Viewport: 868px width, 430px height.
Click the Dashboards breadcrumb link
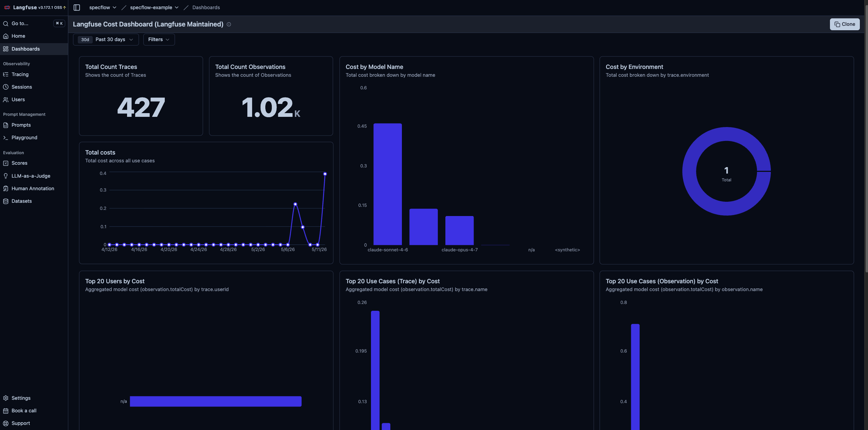[206, 7]
